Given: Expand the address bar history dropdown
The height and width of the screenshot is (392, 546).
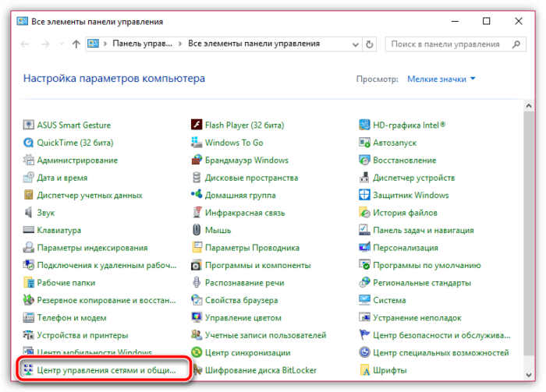Looking at the screenshot, I should 355,44.
